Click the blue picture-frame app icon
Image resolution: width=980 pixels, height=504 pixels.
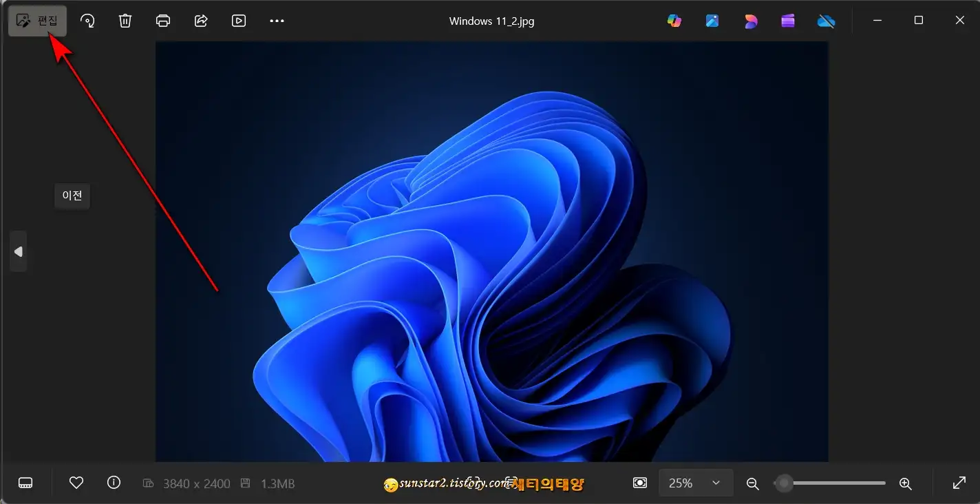(x=712, y=21)
